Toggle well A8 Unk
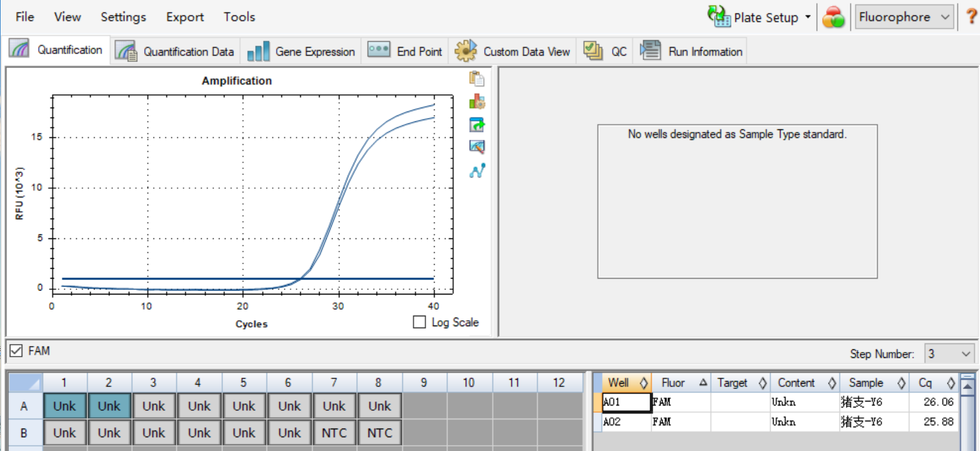980x451 pixels. coord(379,406)
